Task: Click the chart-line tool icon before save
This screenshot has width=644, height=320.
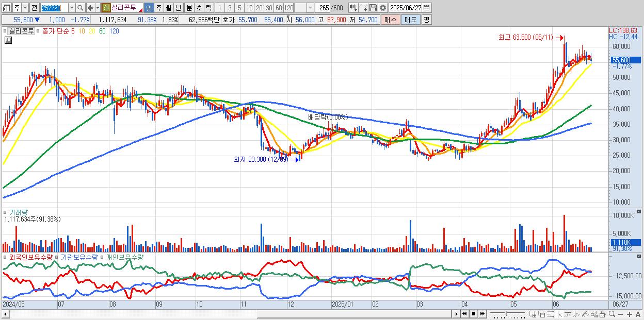Action: pyautogui.click(x=363, y=8)
